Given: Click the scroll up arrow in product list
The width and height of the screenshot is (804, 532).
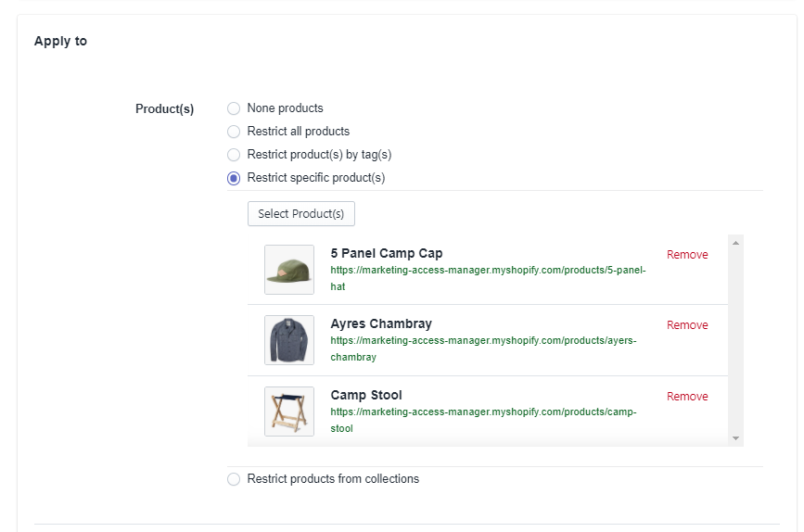Looking at the screenshot, I should click(735, 243).
